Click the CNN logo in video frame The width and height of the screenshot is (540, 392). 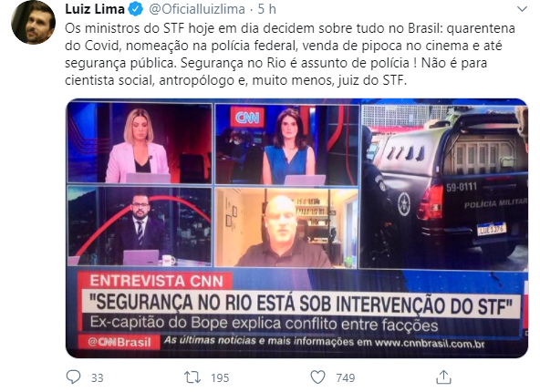(x=247, y=118)
